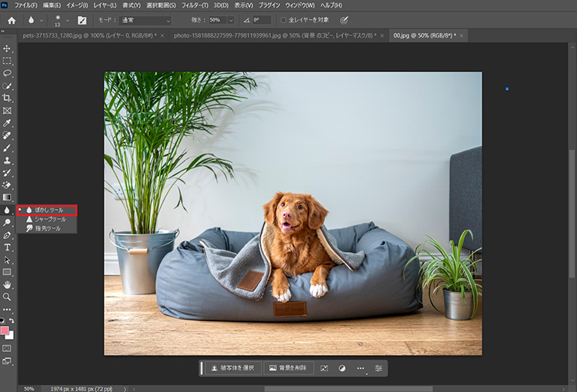Viewport: 577px width, 392px height.
Task: Switch to photo-1581888227599 document tab
Action: (275, 35)
